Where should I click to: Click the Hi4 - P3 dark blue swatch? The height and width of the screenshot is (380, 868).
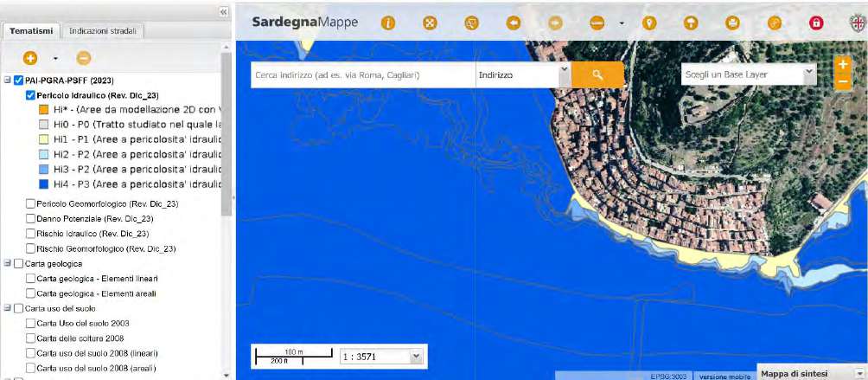pos(43,184)
